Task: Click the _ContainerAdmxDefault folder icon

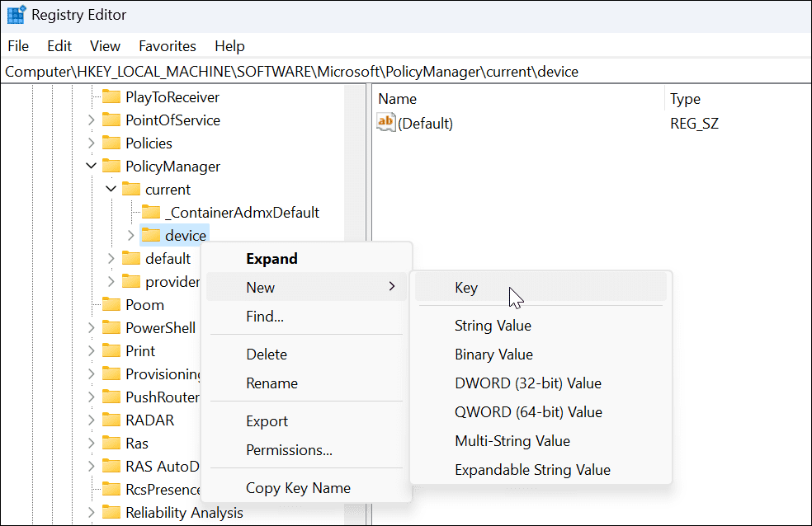Action: pyautogui.click(x=151, y=213)
